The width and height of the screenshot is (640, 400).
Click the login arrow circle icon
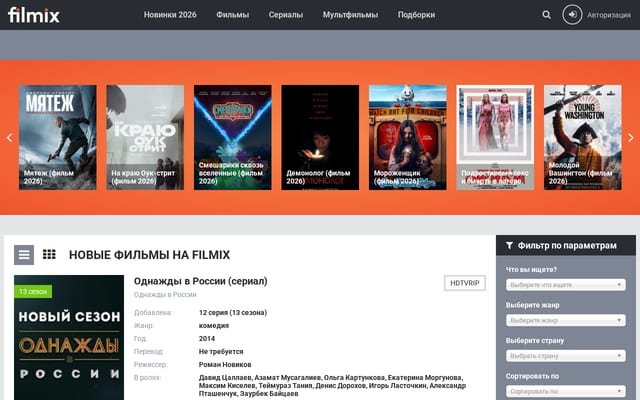point(572,15)
